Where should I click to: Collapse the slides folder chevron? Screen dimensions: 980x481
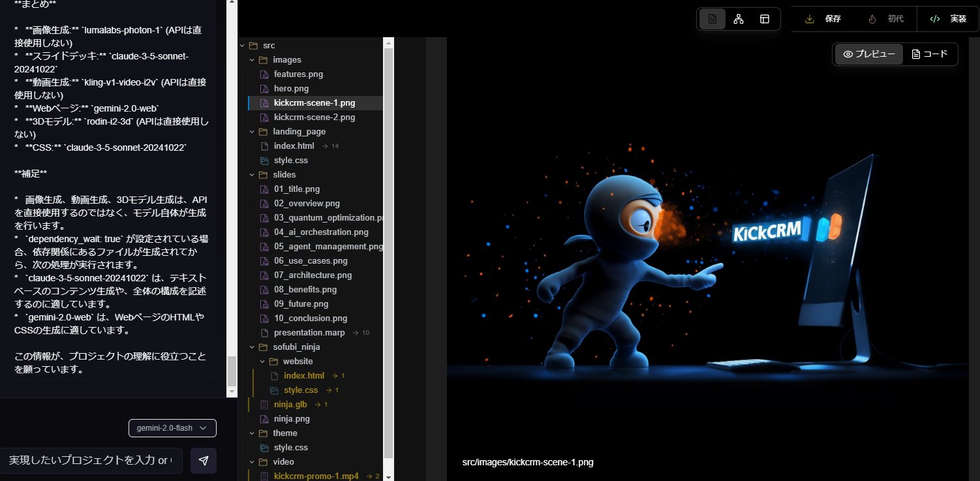point(252,175)
